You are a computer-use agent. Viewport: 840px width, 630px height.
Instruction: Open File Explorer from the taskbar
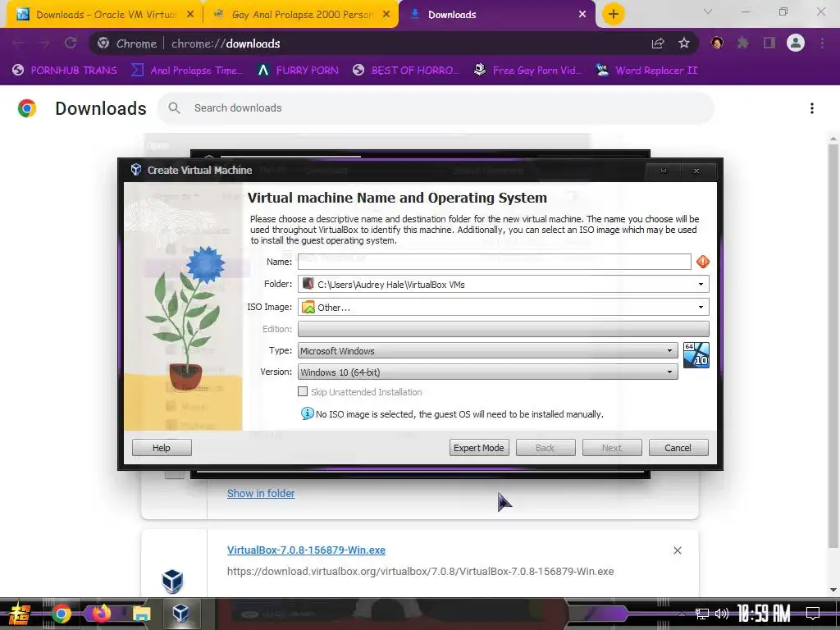tap(141, 614)
